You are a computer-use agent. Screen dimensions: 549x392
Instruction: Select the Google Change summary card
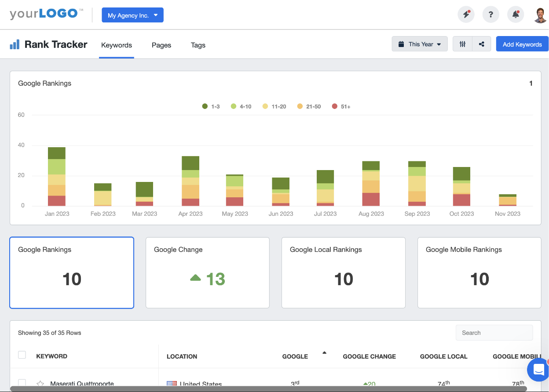pyautogui.click(x=207, y=272)
